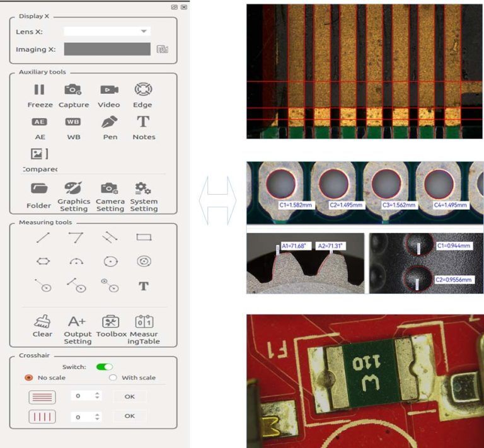Click the Imaging X field

coord(107,49)
